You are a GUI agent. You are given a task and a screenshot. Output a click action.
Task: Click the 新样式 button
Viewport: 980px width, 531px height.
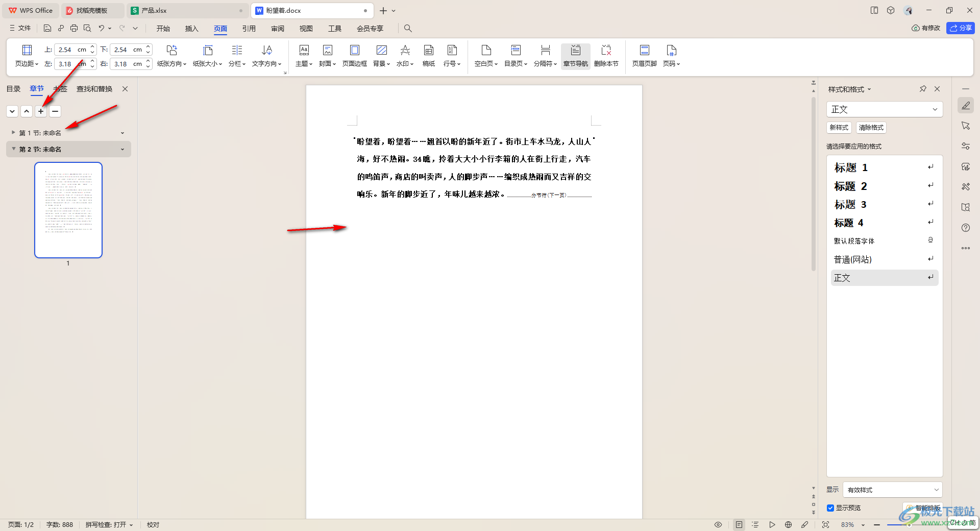(839, 128)
